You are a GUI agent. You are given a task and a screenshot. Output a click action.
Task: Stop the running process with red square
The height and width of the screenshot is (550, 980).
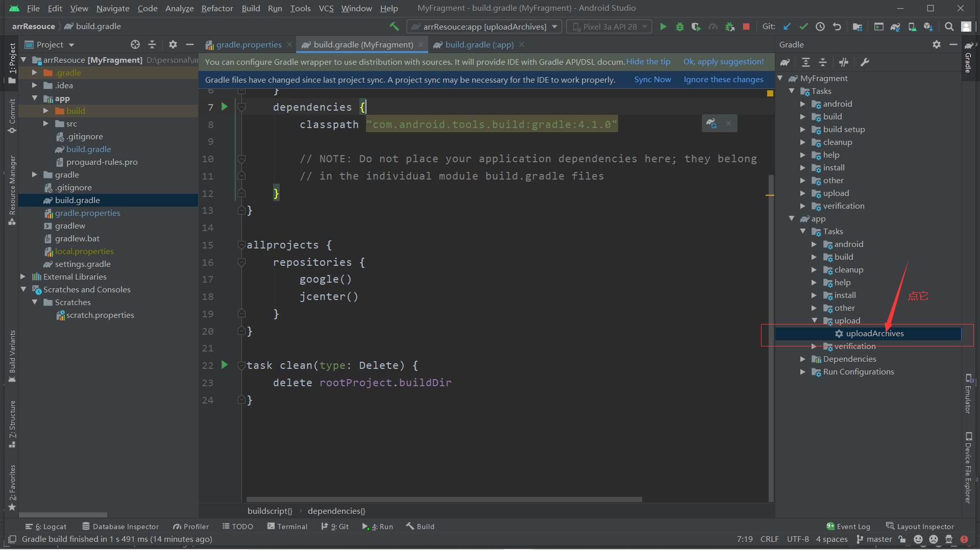[x=746, y=27]
